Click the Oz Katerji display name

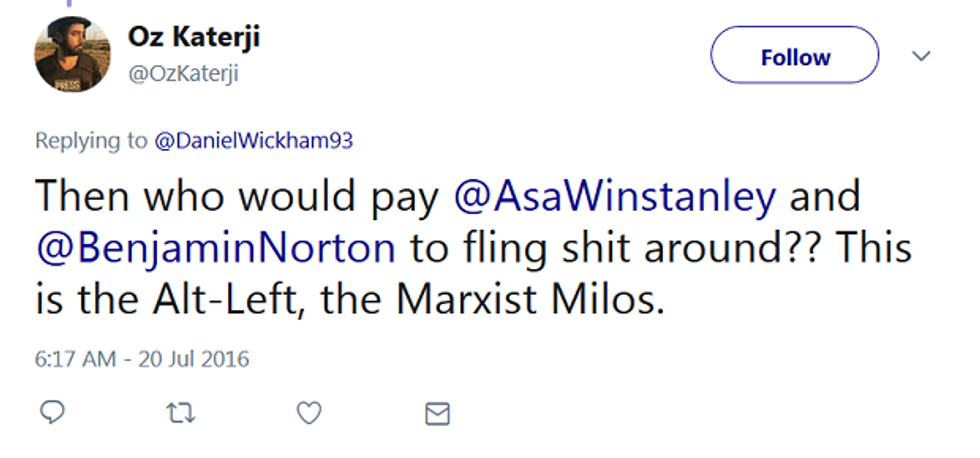coord(194,37)
